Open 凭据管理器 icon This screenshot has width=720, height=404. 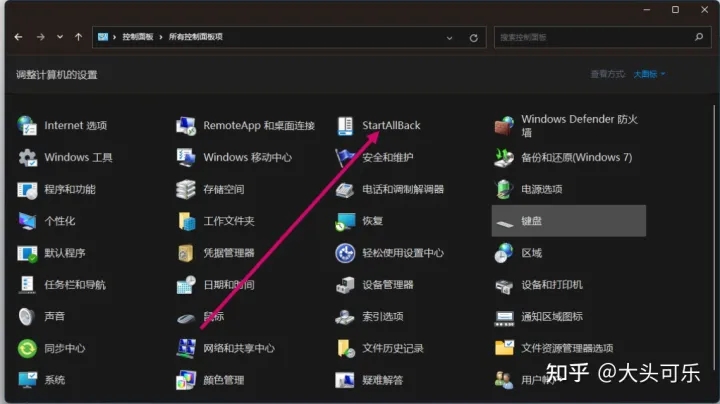[186, 253]
